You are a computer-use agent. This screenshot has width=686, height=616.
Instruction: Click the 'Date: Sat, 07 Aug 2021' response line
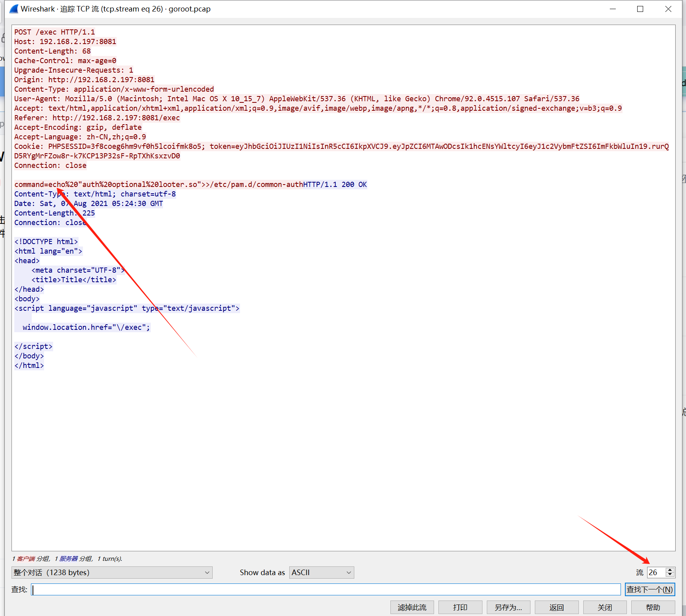88,204
